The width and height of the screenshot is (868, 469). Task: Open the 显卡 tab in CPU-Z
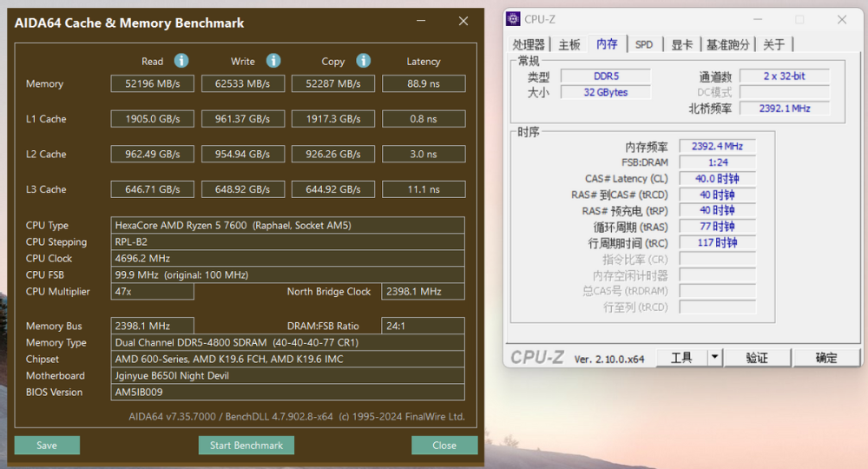click(681, 44)
